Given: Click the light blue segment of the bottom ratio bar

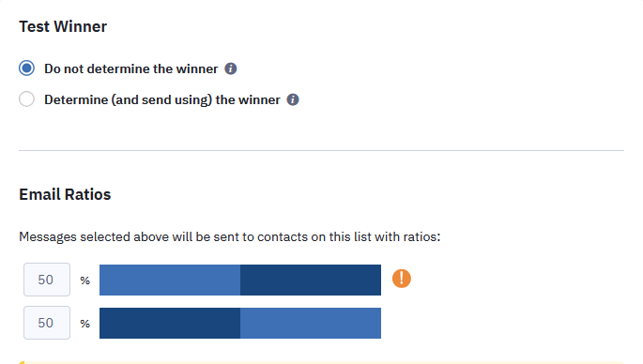Looking at the screenshot, I should pos(311,323).
